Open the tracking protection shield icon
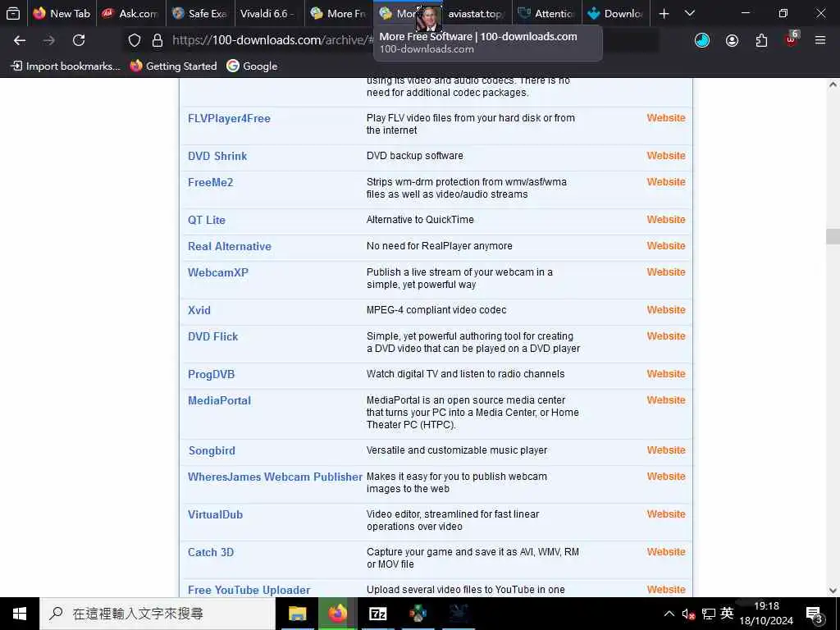The image size is (840, 630). pos(135,40)
